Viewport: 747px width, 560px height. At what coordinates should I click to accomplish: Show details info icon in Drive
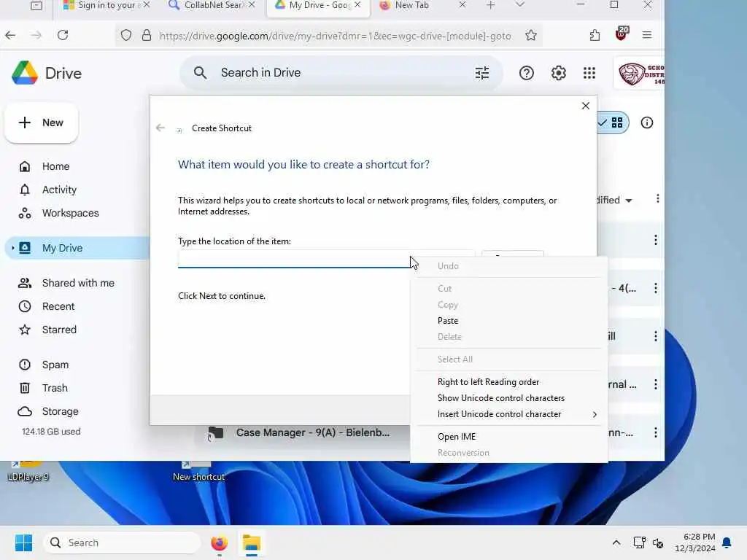[646, 122]
